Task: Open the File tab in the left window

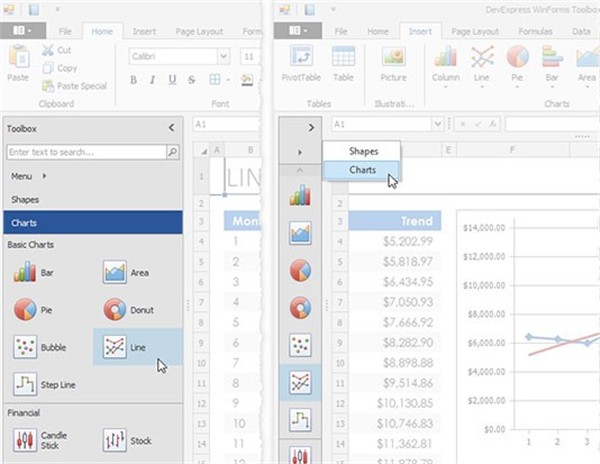Action: coord(65,31)
